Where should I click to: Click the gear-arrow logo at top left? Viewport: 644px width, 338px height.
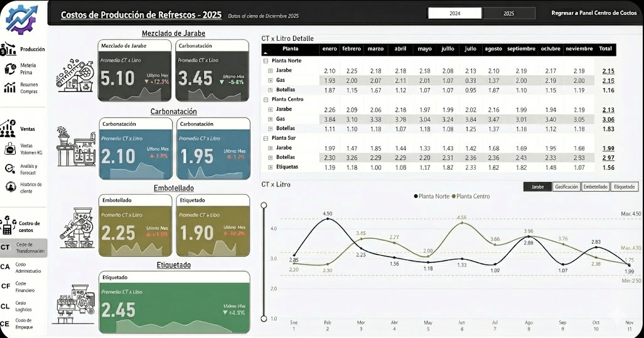[x=23, y=18]
